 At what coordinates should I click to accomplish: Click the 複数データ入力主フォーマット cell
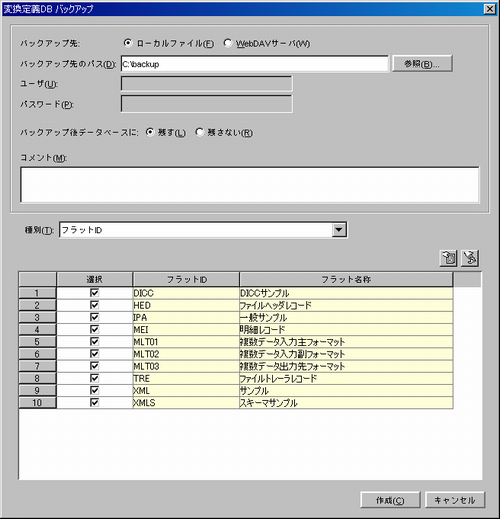click(x=346, y=342)
